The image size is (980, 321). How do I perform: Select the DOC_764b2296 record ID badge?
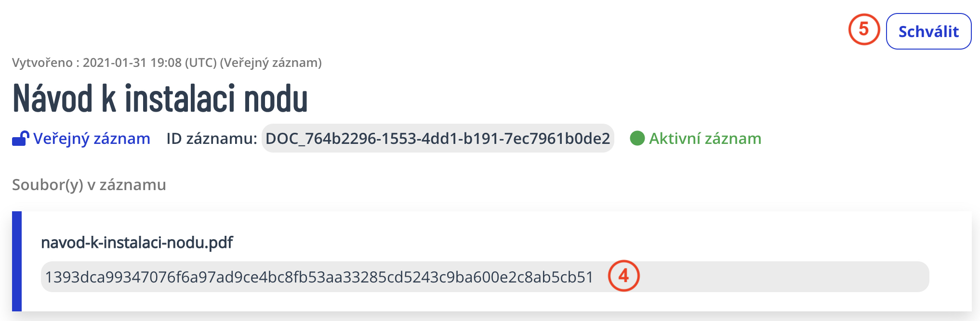point(437,139)
